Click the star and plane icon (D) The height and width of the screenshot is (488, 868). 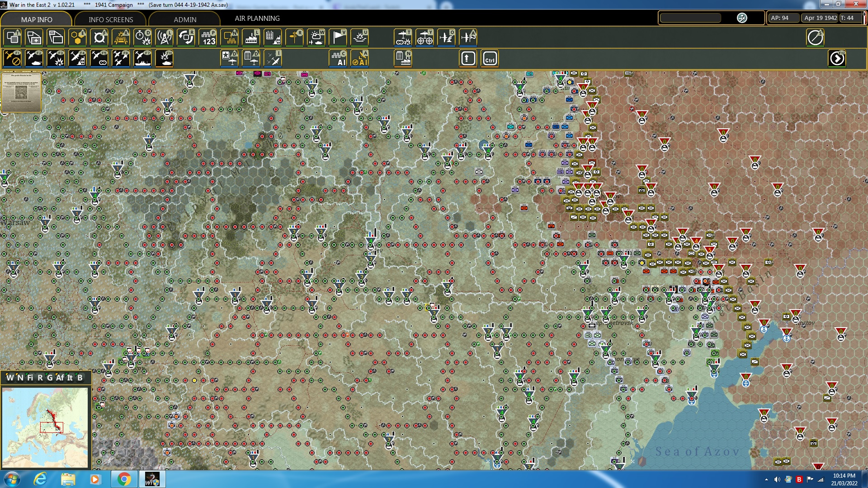tap(230, 58)
